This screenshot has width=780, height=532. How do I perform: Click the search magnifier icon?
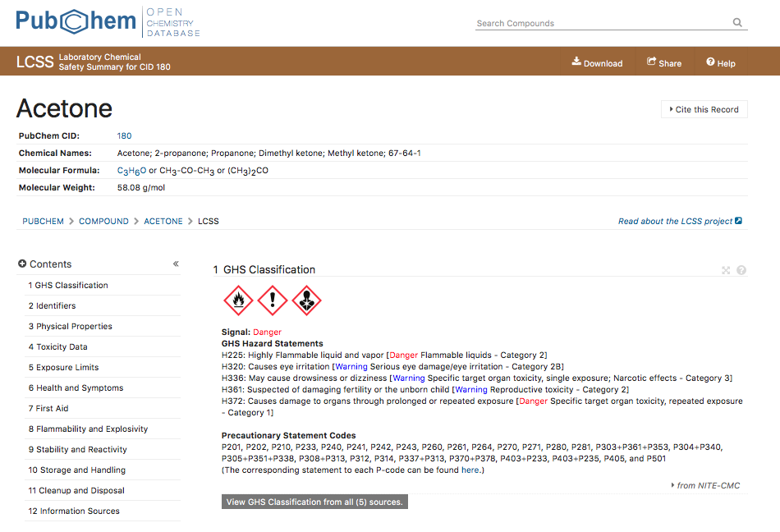[x=737, y=22]
